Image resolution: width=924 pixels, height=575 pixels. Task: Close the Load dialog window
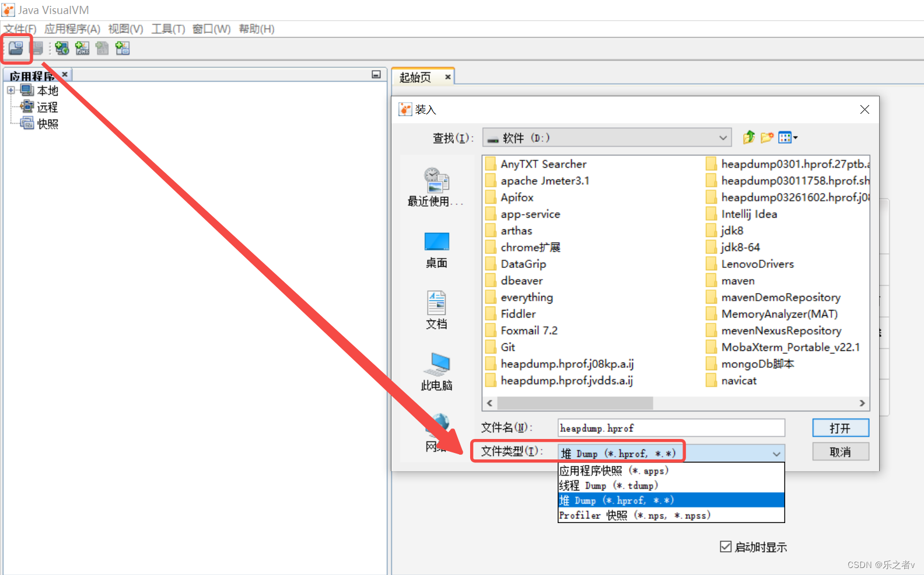coord(864,110)
